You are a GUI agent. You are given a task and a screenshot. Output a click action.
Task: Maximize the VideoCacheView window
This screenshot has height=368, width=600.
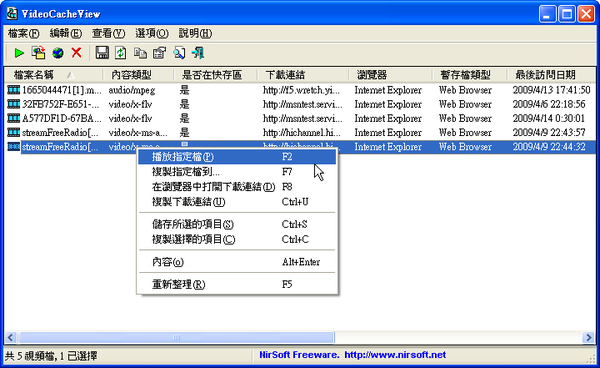pyautogui.click(x=567, y=15)
